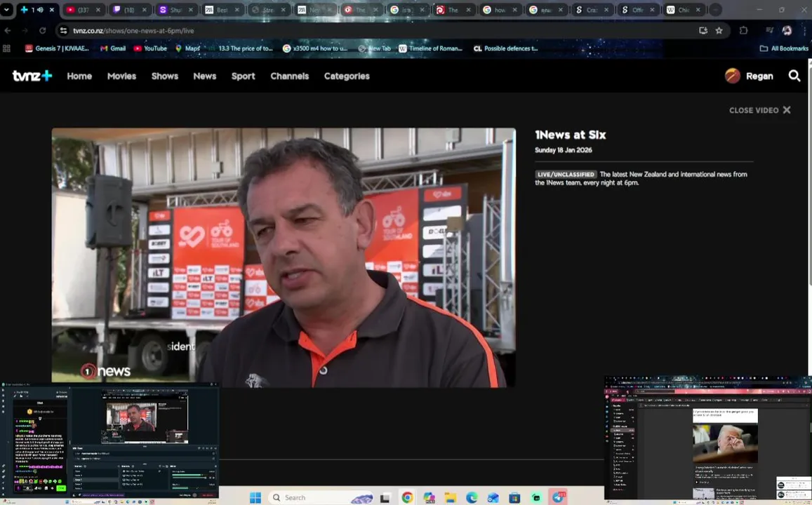Click the site info icon in address bar
812x505 pixels.
[63, 31]
